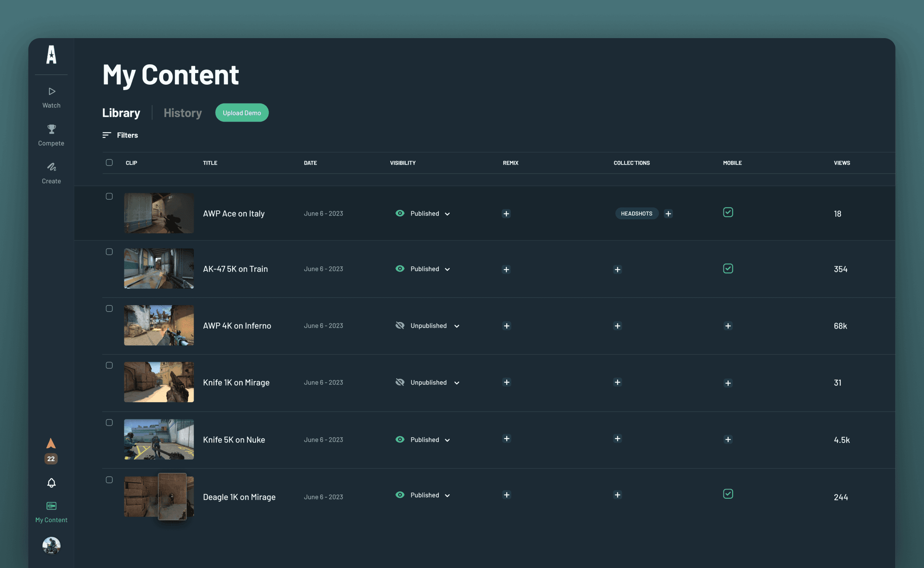Viewport: 924px width, 568px height.
Task: Expand Unpublished dropdown for Knife 1K on Mirage
Action: click(x=457, y=383)
